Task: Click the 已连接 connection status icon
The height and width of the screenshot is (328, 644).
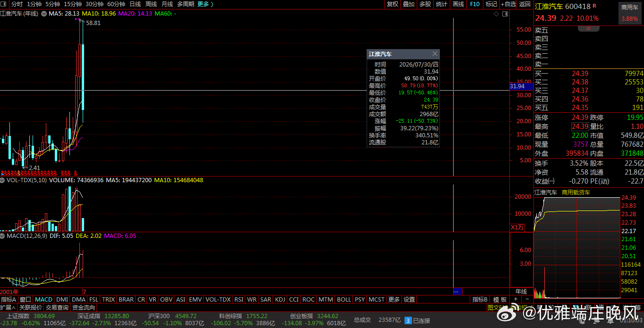Action: (408, 320)
